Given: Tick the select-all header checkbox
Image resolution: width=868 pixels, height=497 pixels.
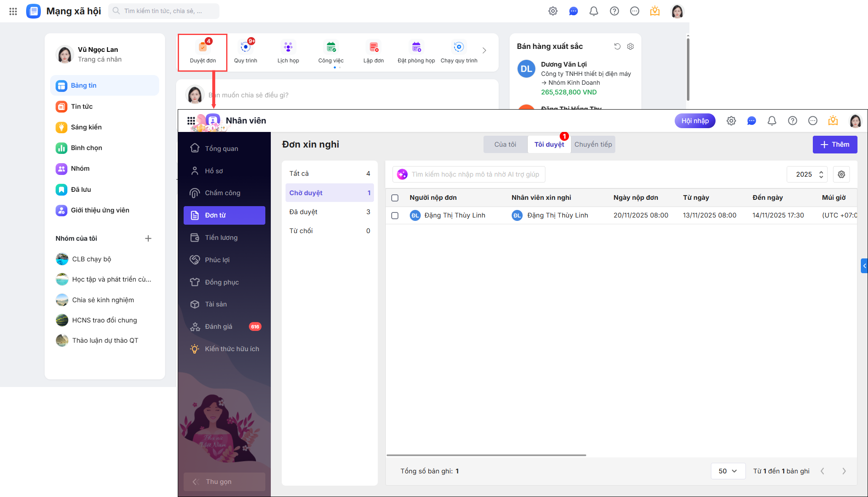Looking at the screenshot, I should [395, 198].
